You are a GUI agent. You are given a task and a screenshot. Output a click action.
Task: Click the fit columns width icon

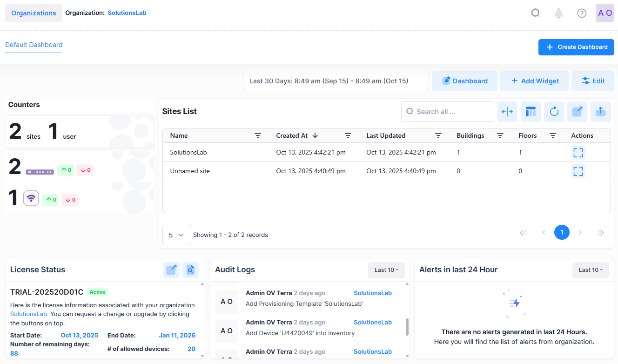[x=507, y=112]
